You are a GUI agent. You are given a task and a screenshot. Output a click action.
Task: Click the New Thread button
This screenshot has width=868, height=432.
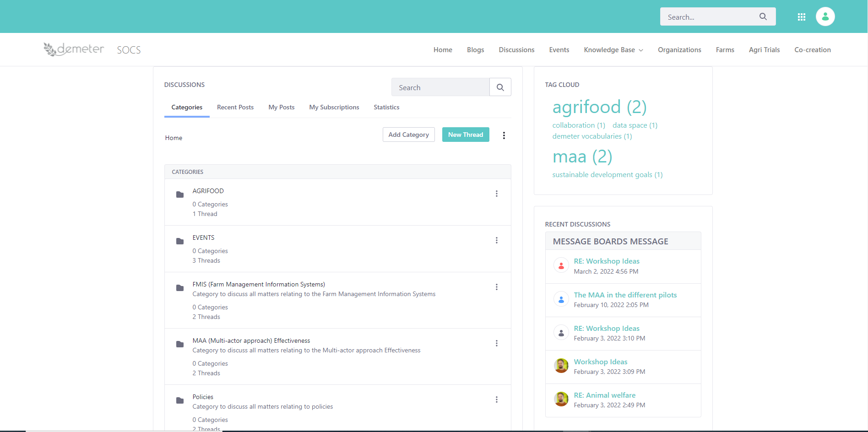click(466, 135)
